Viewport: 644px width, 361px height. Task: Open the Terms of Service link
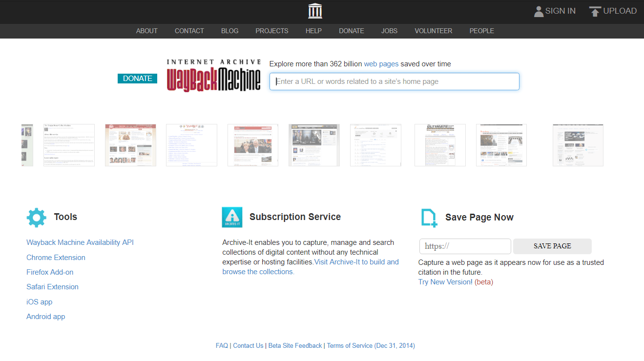(371, 345)
